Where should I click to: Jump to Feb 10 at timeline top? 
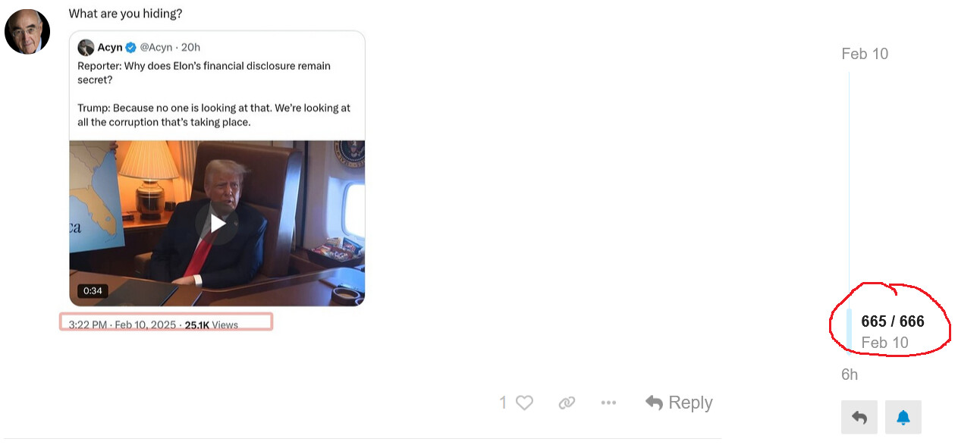(x=865, y=54)
